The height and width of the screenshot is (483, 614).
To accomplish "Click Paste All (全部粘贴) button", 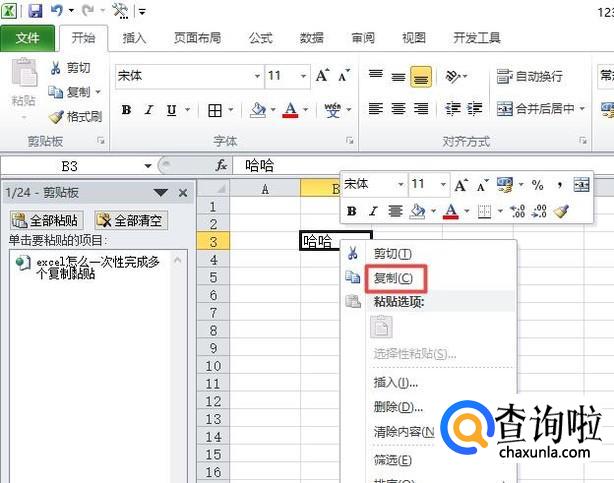I will [x=47, y=220].
